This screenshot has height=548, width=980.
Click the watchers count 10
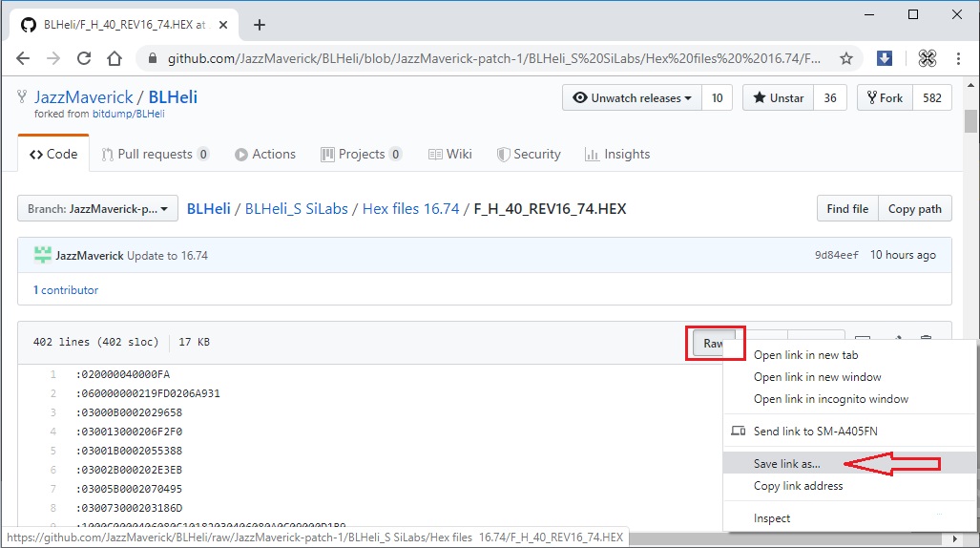(x=717, y=97)
